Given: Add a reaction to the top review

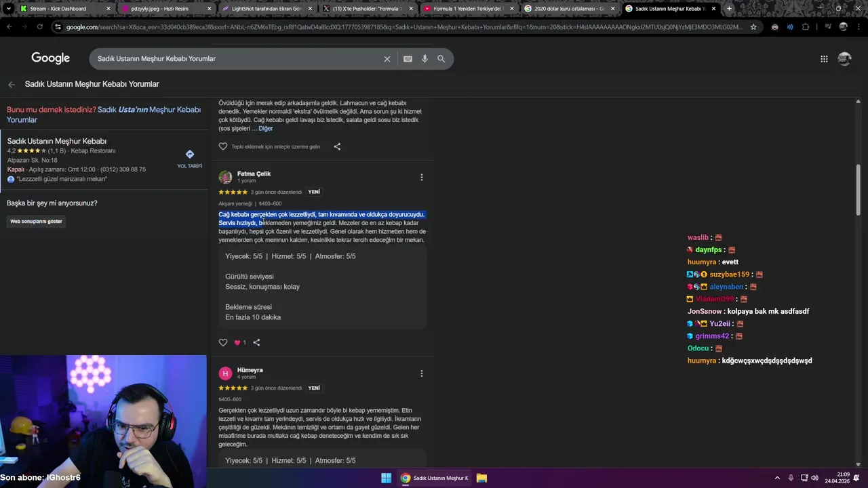Looking at the screenshot, I should tap(223, 146).
